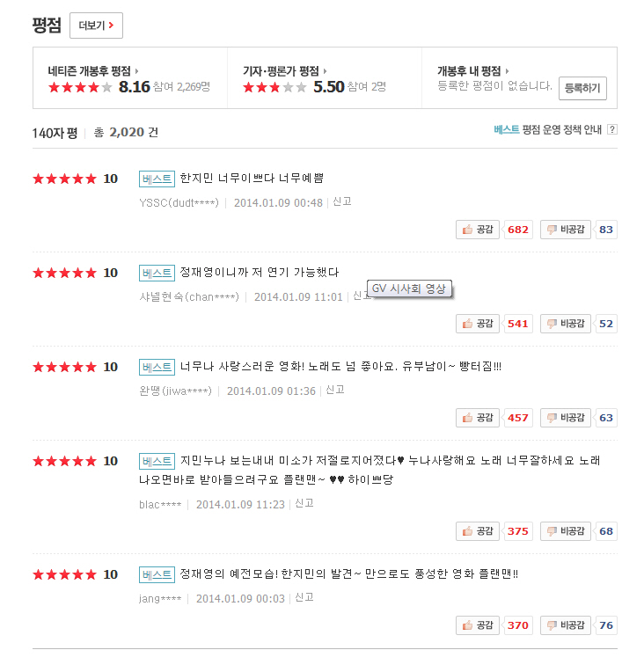The height and width of the screenshot is (672, 644).
Task: Open the help question-mark icon beside 정책 안내
Action: [x=612, y=129]
